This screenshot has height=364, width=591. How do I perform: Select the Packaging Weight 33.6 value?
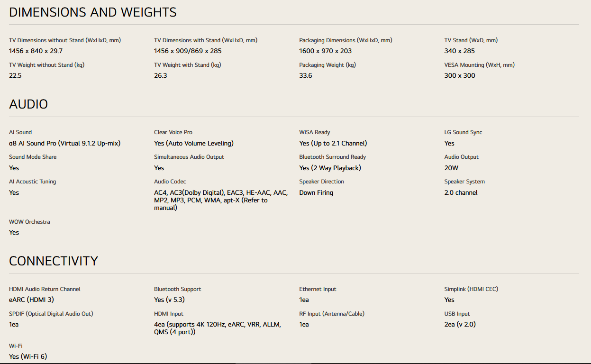click(306, 75)
